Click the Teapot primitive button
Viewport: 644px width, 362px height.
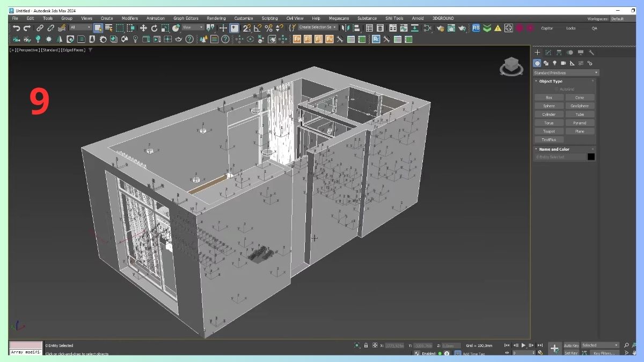548,131
